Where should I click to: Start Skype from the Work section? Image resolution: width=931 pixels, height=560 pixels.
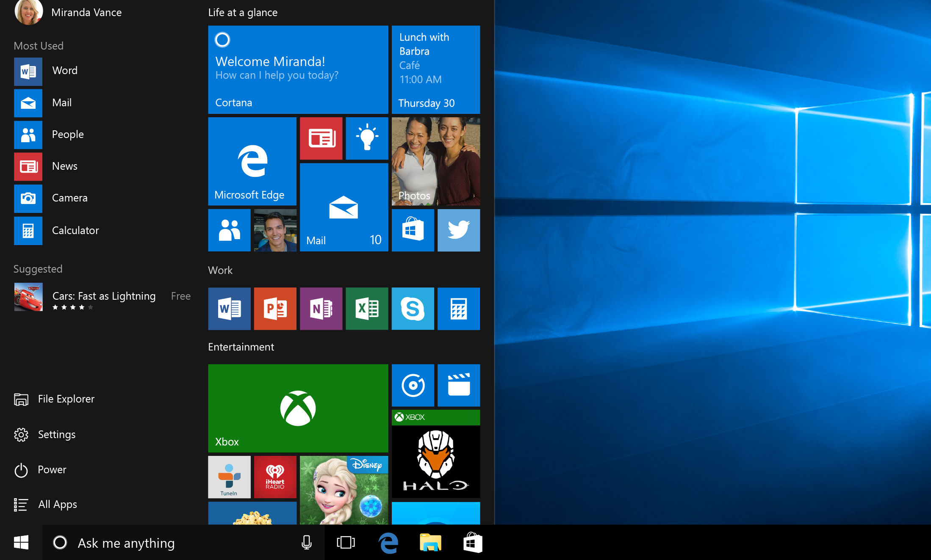click(413, 309)
